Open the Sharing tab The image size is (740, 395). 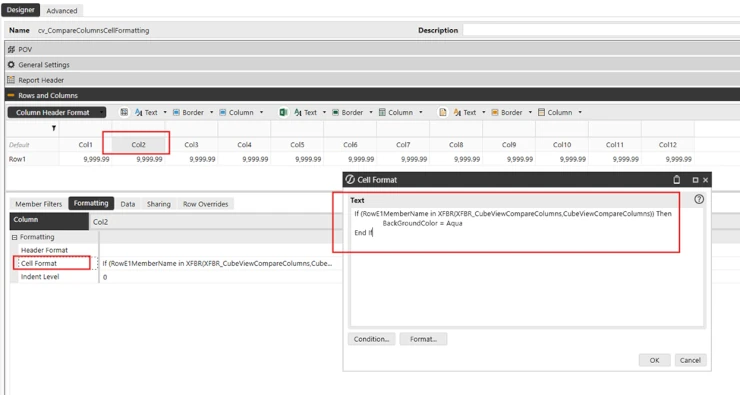pos(159,204)
